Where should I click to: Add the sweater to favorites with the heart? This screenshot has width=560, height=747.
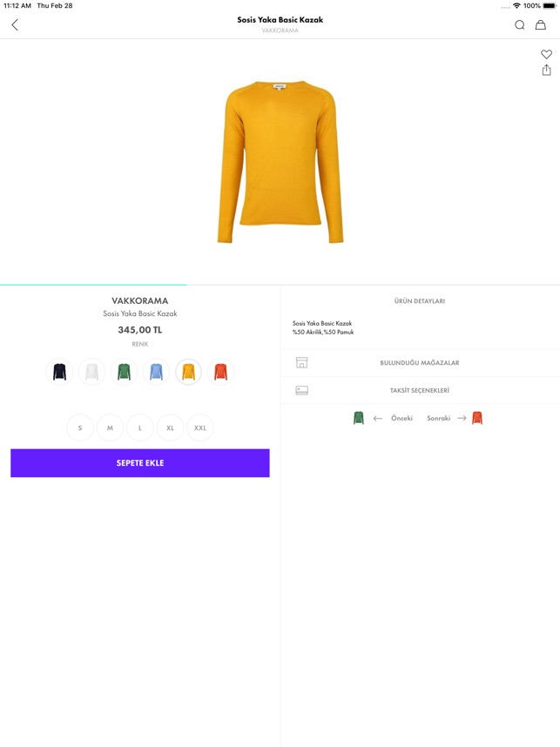click(546, 54)
